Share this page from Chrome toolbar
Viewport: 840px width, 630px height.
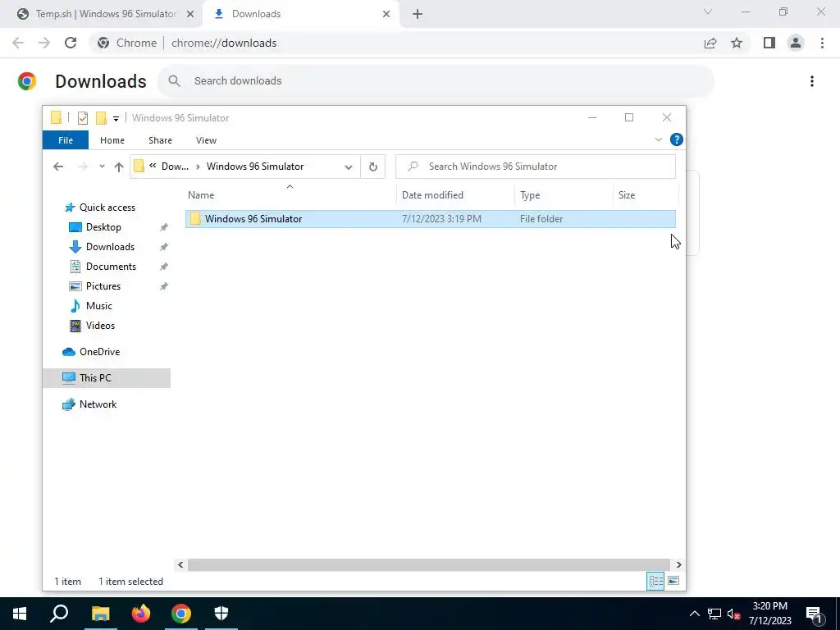[x=710, y=43]
